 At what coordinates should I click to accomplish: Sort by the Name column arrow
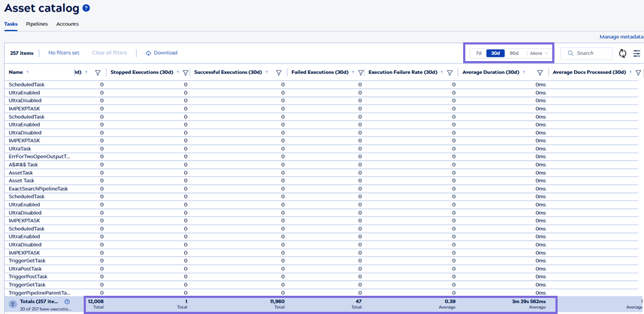(x=27, y=72)
